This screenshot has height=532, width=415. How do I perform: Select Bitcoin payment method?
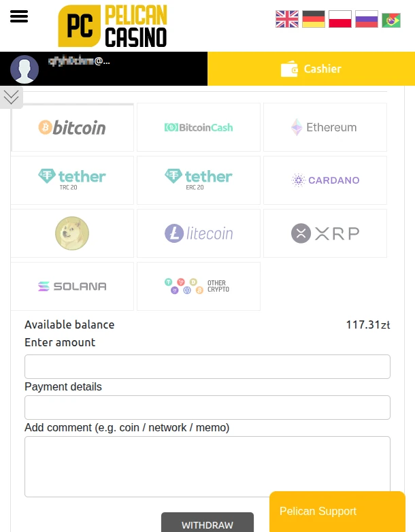pos(72,127)
